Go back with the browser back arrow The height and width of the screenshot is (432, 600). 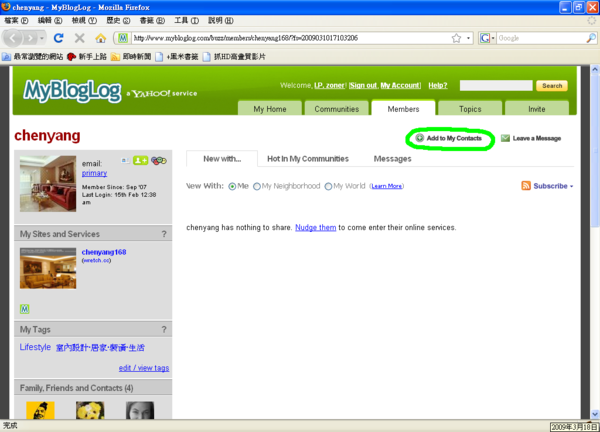pyautogui.click(x=13, y=38)
